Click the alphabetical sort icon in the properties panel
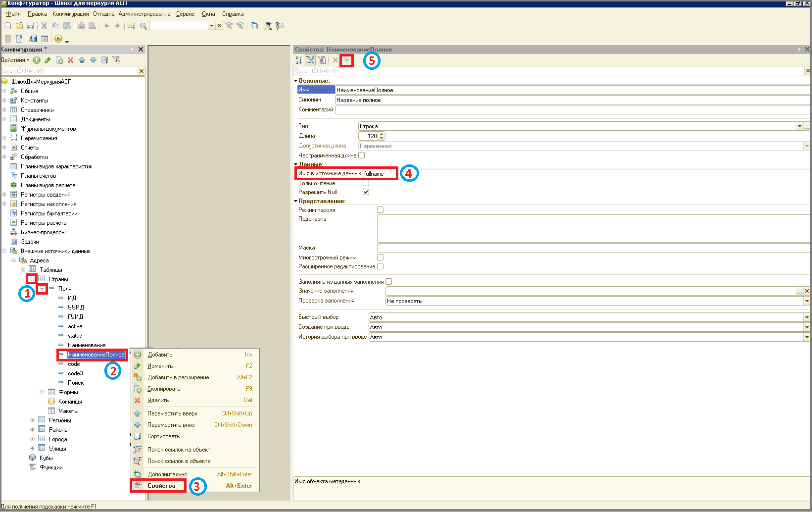Screen dimensions: 812x512 tap(299, 60)
